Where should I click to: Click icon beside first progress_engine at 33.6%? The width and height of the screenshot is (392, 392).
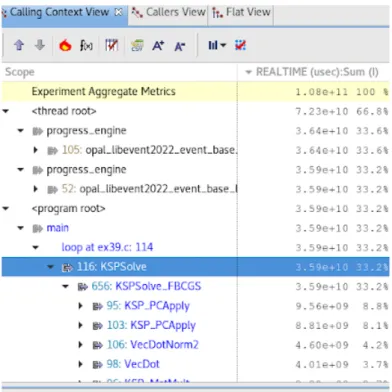click(38, 131)
